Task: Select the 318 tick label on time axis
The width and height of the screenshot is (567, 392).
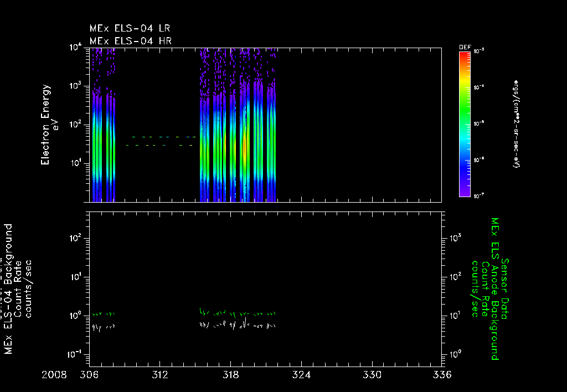Action: [x=231, y=375]
